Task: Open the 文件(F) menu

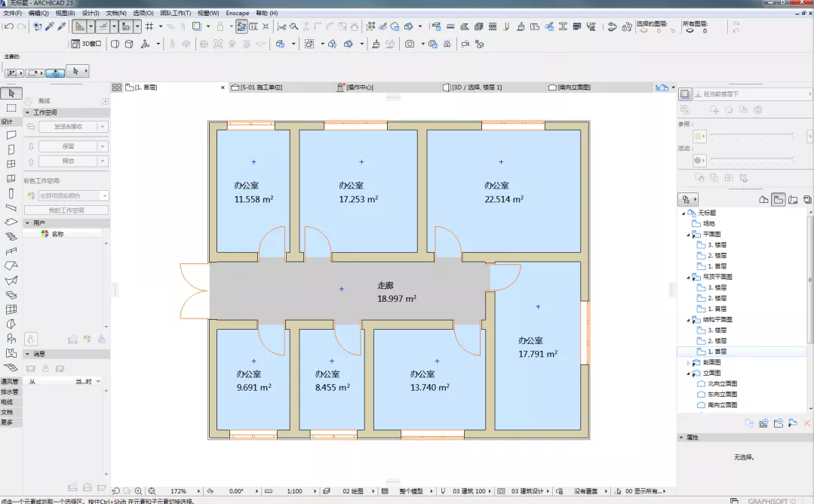Action: point(13,13)
